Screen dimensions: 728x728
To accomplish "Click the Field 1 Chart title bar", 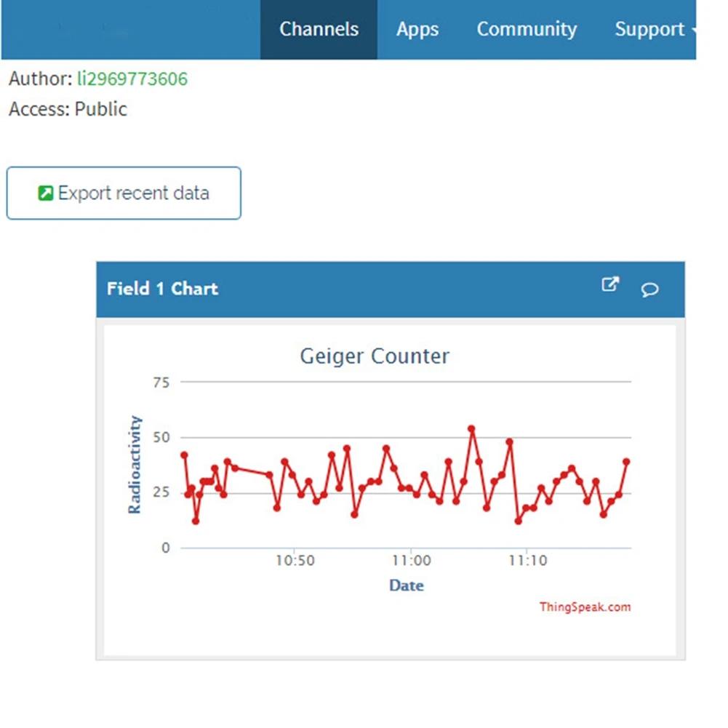I will (x=161, y=289).
